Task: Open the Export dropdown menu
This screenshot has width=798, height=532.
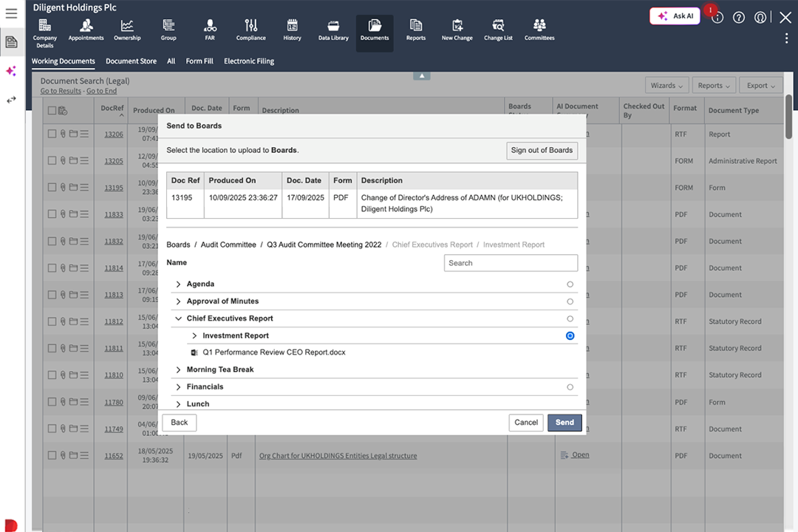Action: 761,85
